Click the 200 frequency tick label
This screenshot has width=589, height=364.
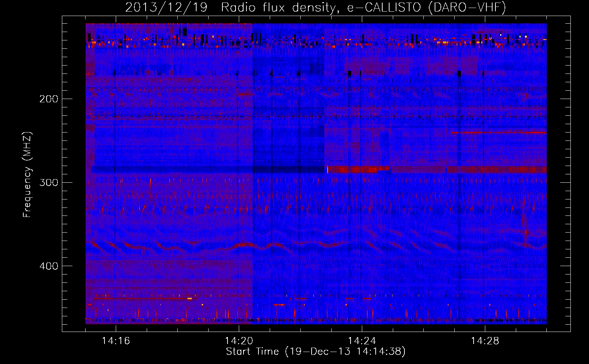[x=49, y=99]
